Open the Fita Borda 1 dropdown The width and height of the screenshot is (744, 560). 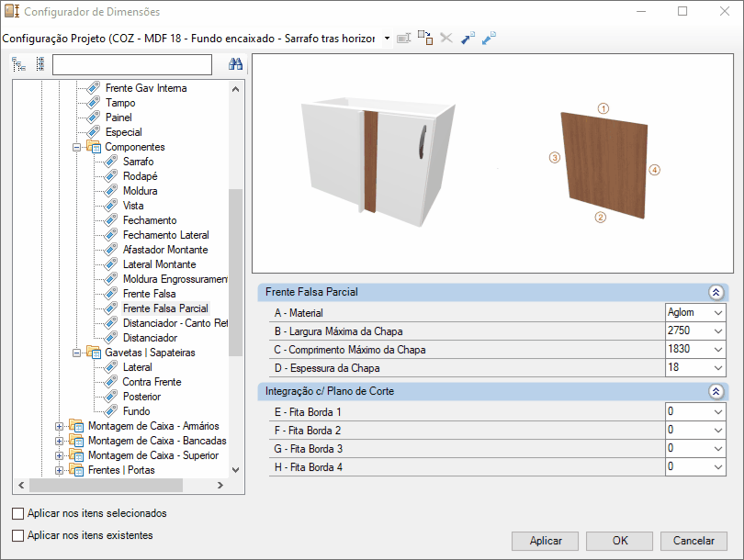(x=718, y=412)
